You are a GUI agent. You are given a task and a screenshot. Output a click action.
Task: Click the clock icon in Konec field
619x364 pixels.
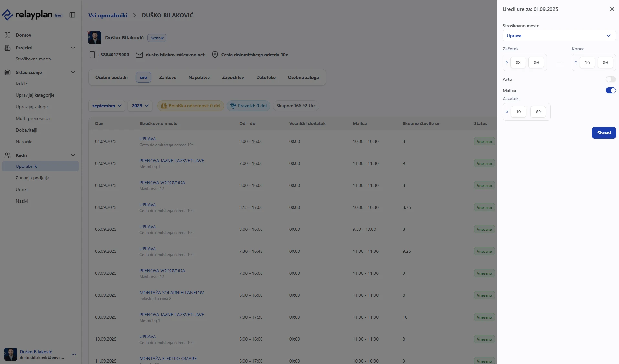pos(576,62)
